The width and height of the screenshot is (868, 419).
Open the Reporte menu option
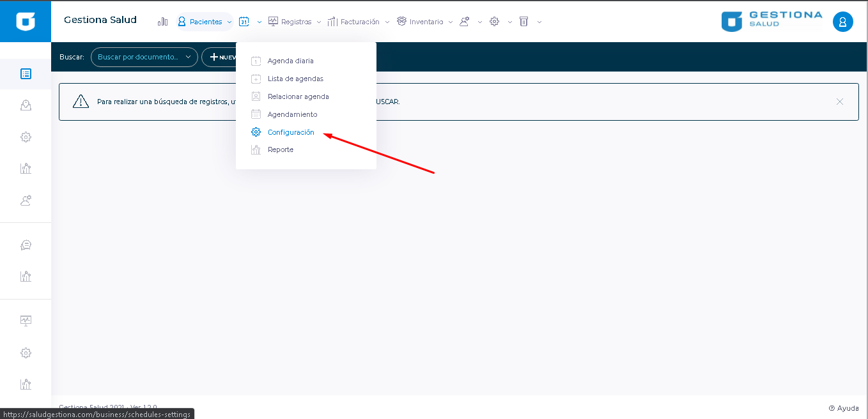click(x=281, y=149)
